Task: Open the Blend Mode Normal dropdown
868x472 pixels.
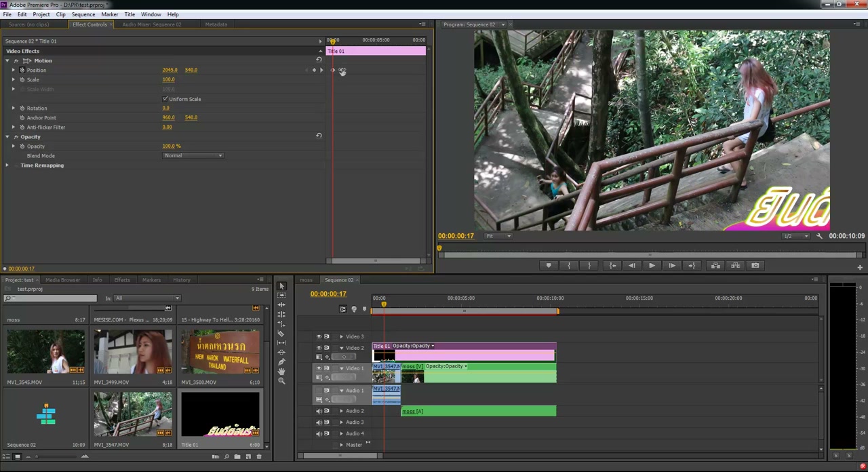Action: [193, 156]
